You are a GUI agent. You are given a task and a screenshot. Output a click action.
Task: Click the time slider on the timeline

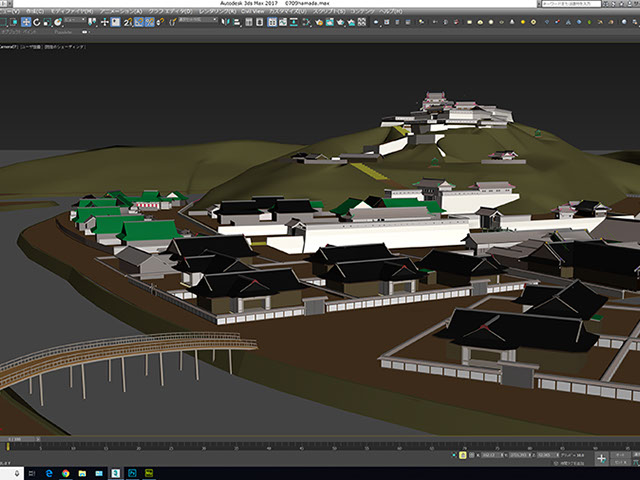click(15, 438)
